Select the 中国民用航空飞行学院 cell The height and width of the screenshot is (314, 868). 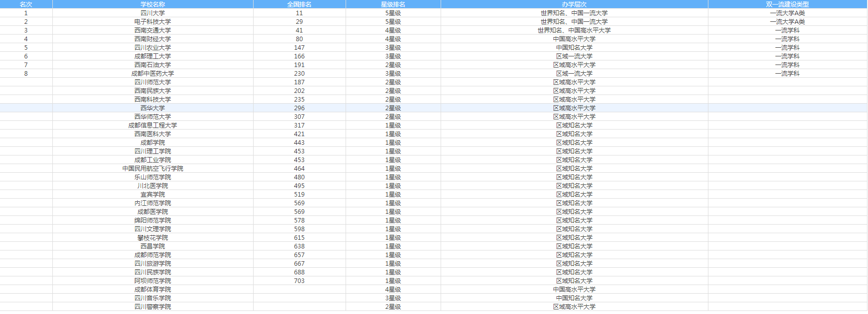[x=152, y=169]
